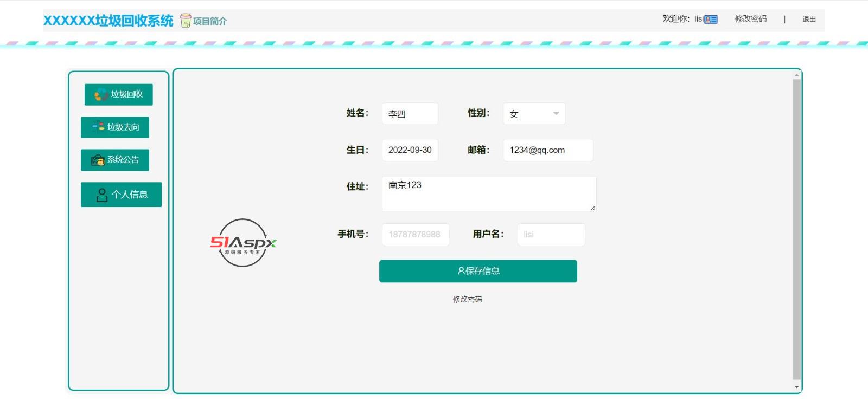
Task: Click the 住址 text area with 南京123
Action: pos(489,194)
